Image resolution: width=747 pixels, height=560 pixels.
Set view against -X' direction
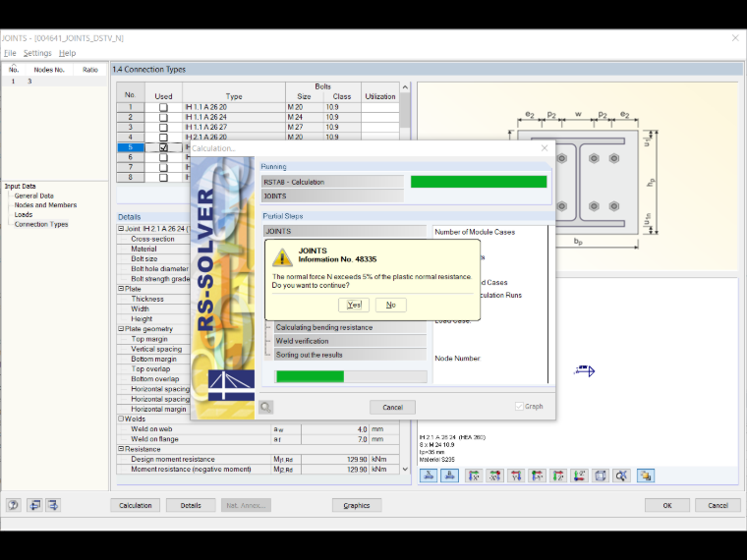pos(495,476)
